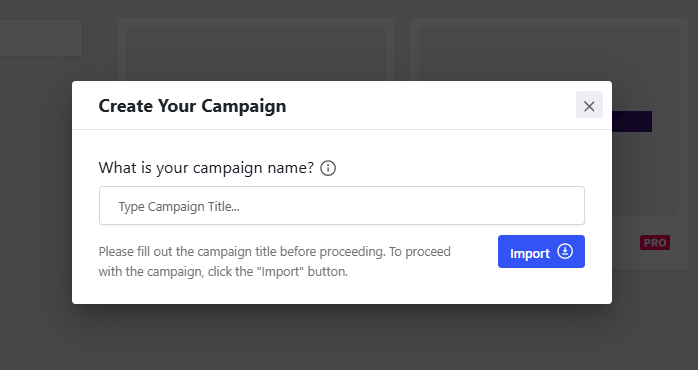698x370 pixels.
Task: Click the info icon beside campaign name question
Action: (x=328, y=168)
